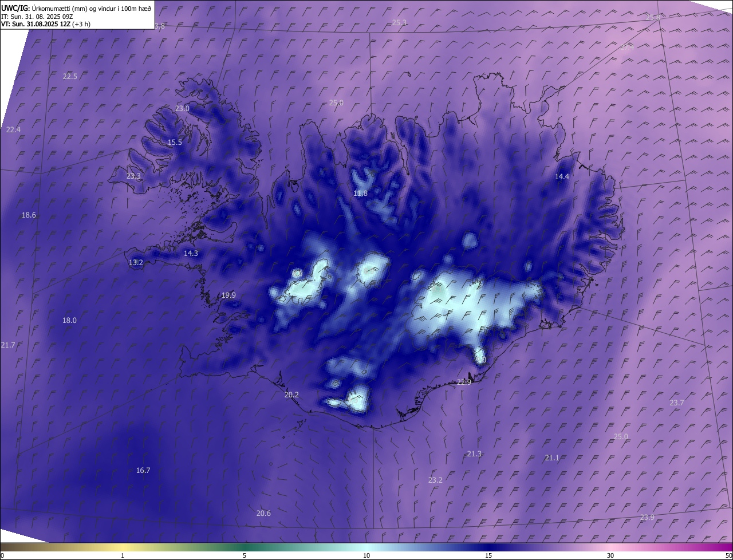Select the 14.4 value label
The width and height of the screenshot is (733, 560).
click(x=562, y=176)
